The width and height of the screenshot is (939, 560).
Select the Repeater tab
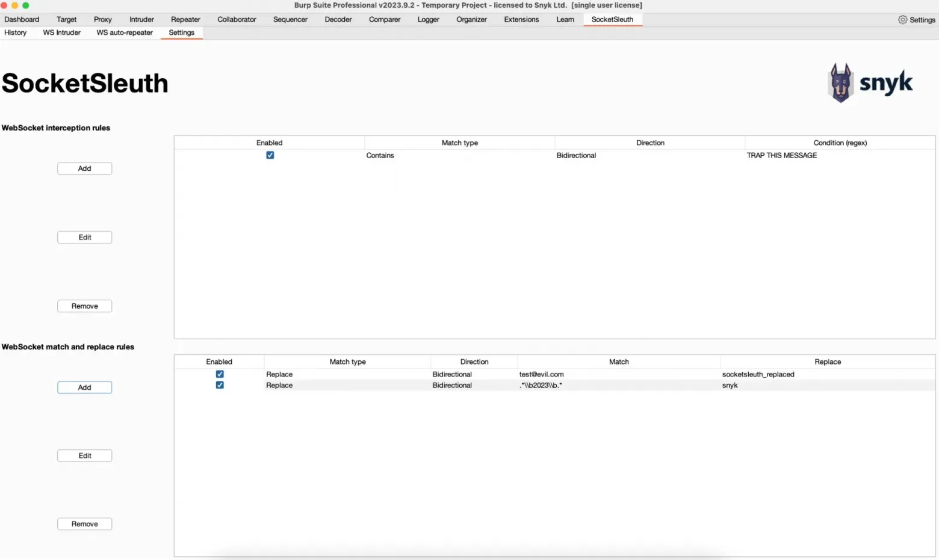pos(185,19)
